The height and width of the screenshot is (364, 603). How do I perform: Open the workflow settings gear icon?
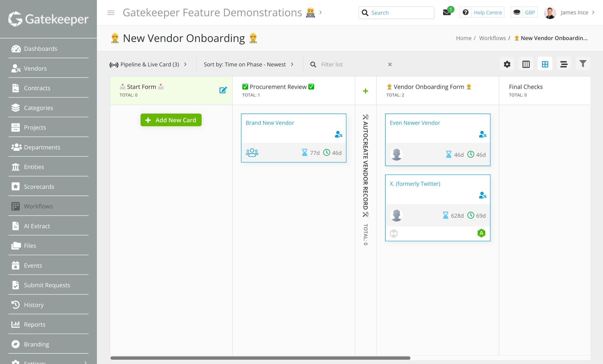[507, 64]
